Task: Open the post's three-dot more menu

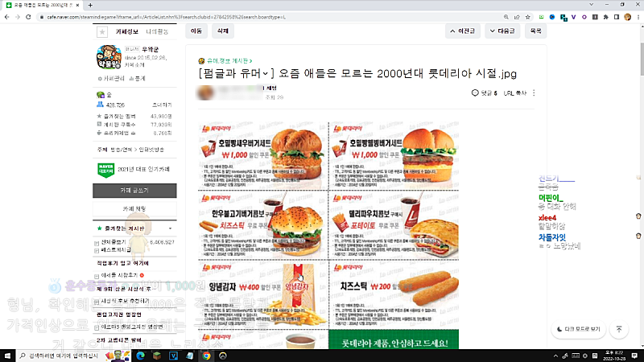Action: (x=534, y=93)
